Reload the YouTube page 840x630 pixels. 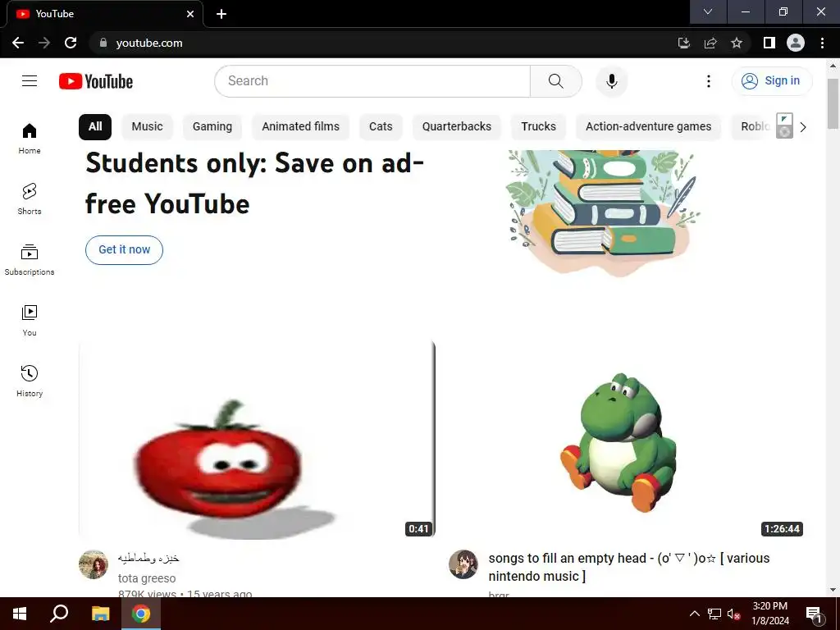coord(71,43)
